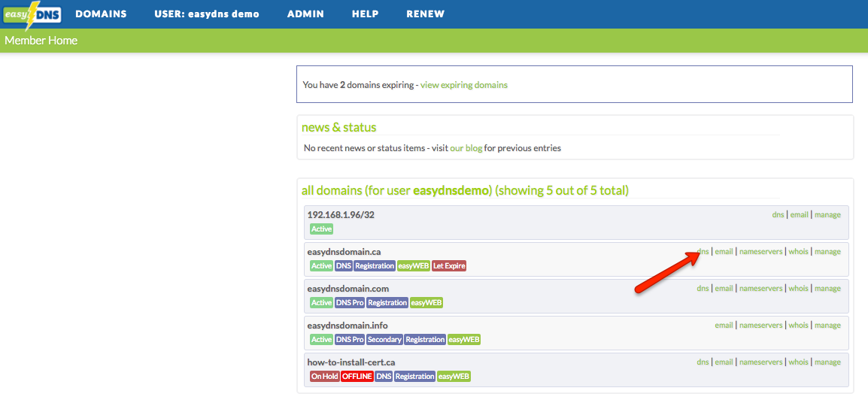Image resolution: width=868 pixels, height=403 pixels.
Task: Open dns settings for easydnsdomain.com
Action: 703,289
